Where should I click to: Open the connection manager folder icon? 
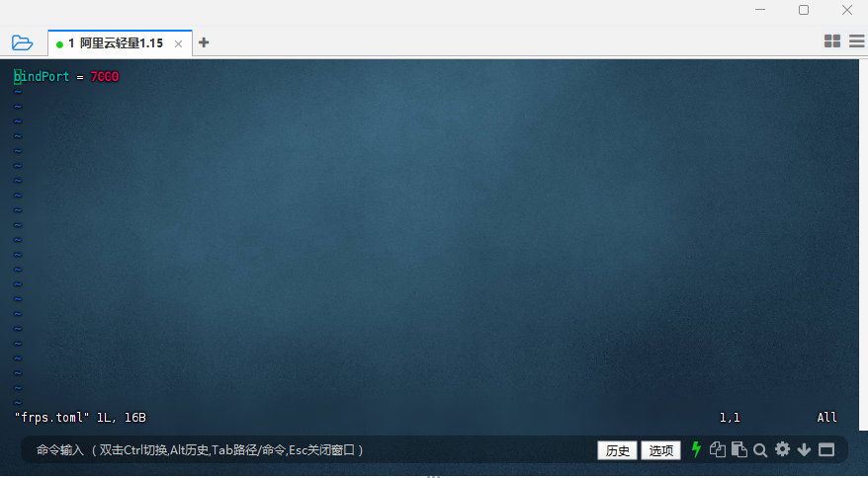pyautogui.click(x=22, y=42)
